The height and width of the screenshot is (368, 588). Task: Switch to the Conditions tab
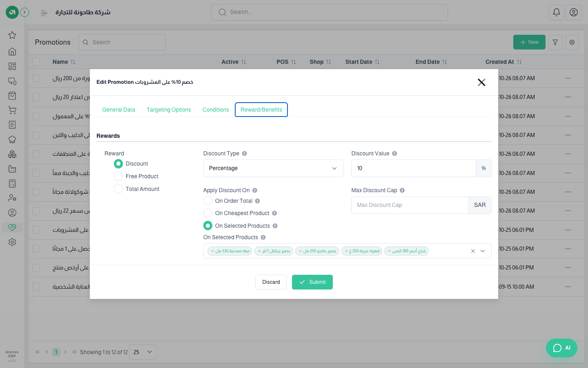tap(216, 110)
